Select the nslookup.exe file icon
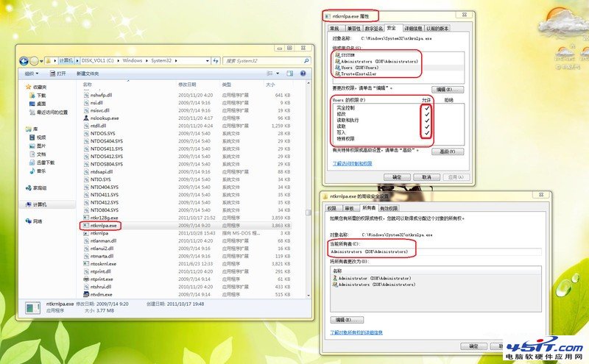The width and height of the screenshot is (589, 364). (86, 118)
